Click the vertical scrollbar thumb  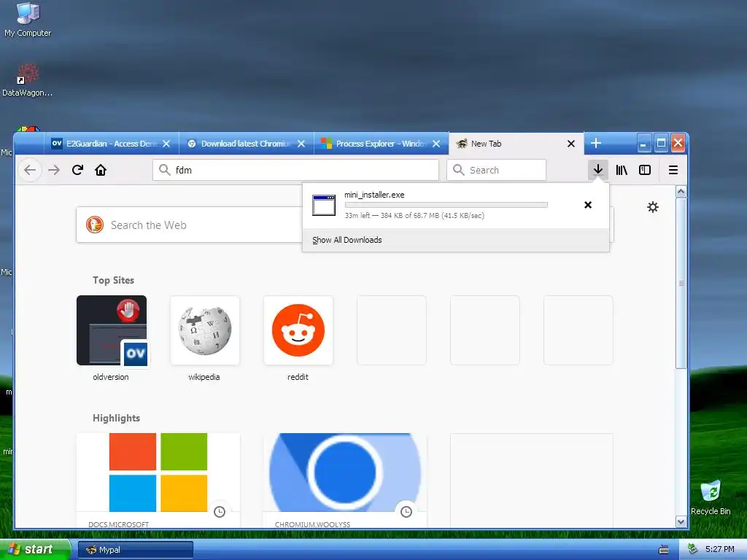(x=681, y=283)
